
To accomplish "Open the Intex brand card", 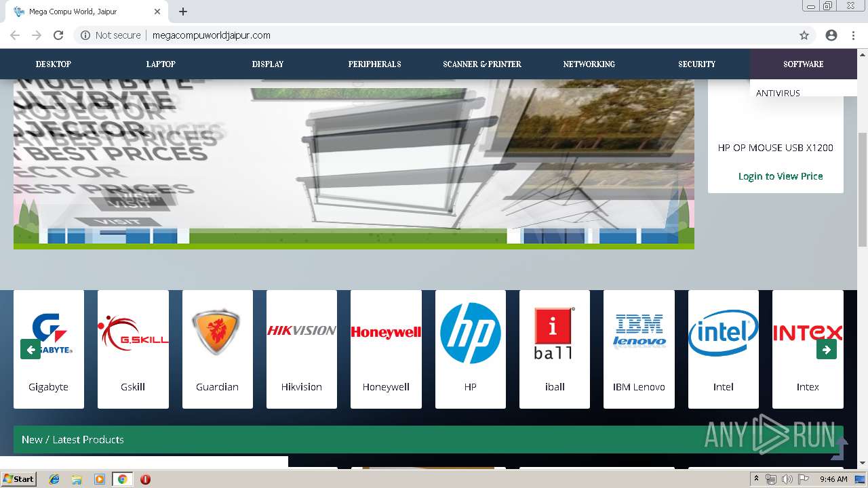I will (808, 349).
